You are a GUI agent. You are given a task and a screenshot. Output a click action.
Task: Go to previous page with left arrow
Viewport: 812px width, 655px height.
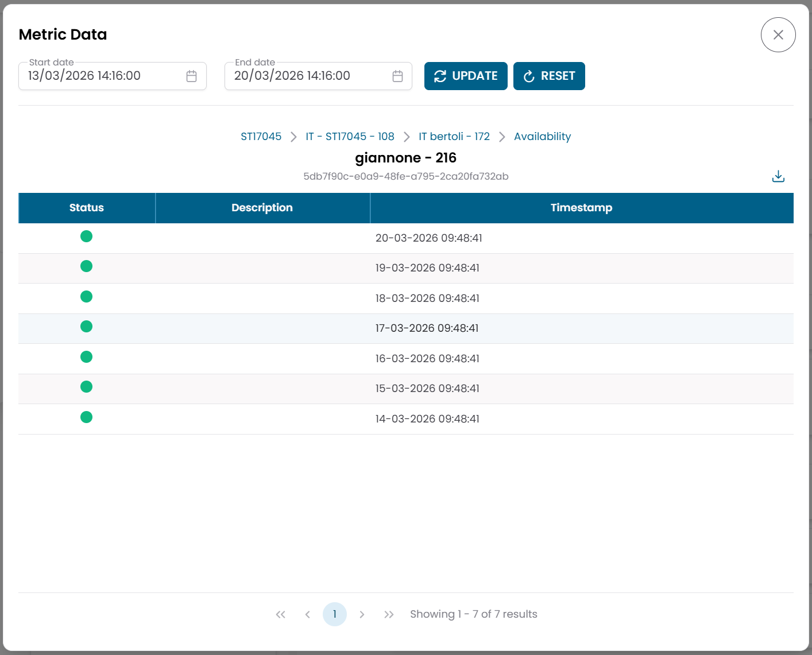click(x=307, y=614)
